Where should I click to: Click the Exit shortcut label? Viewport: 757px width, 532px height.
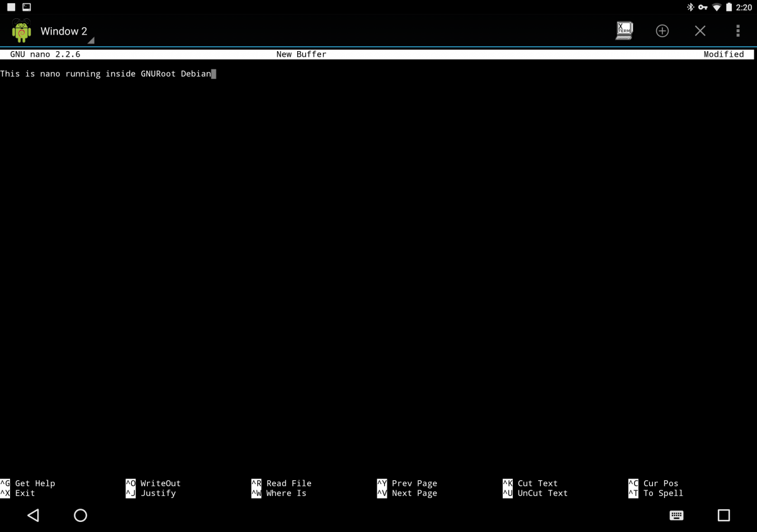(25, 494)
